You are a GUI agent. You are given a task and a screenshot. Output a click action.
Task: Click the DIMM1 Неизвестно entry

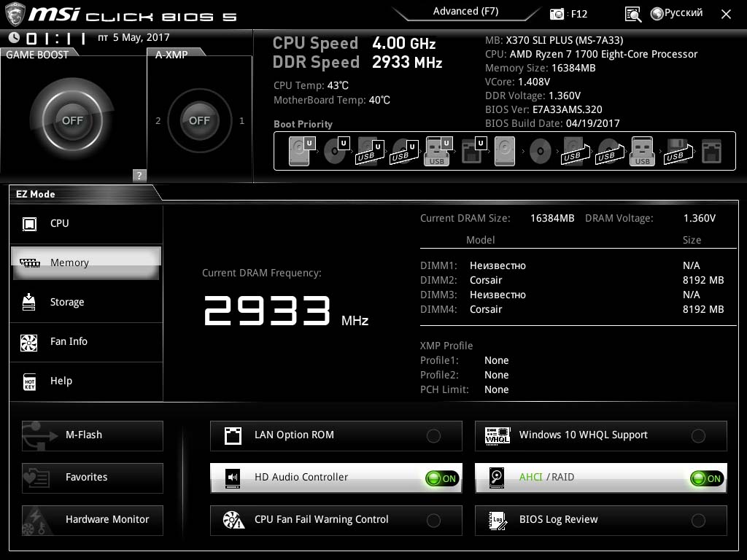[498, 265]
